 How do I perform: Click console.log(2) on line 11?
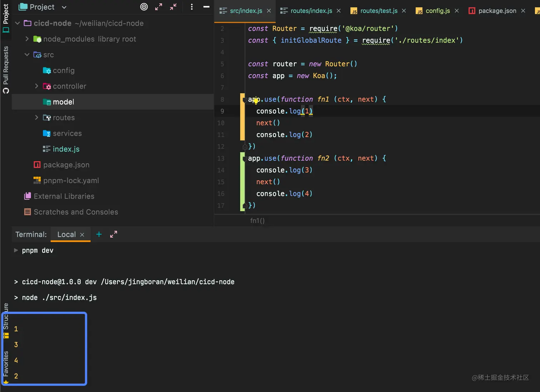284,135
